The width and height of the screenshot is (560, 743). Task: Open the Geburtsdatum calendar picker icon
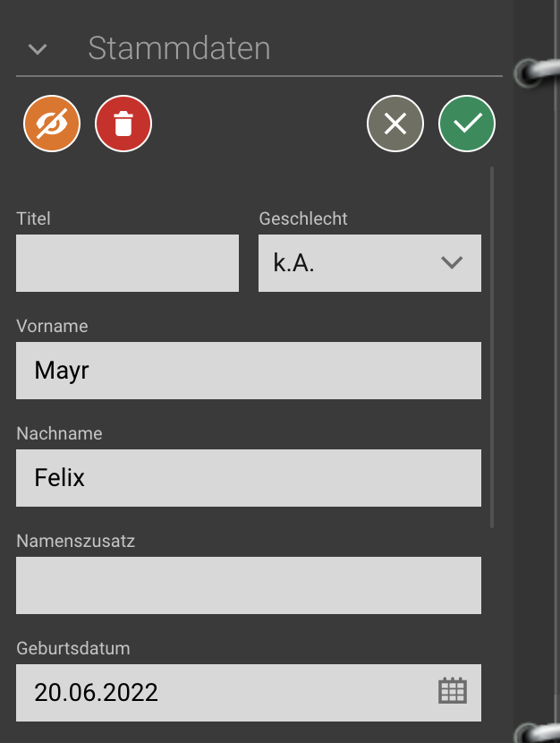(x=452, y=690)
